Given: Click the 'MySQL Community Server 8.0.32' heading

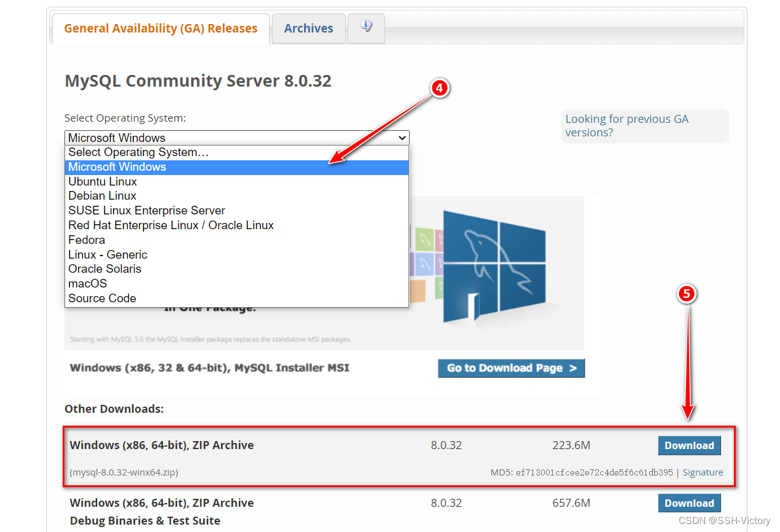Looking at the screenshot, I should (x=198, y=81).
